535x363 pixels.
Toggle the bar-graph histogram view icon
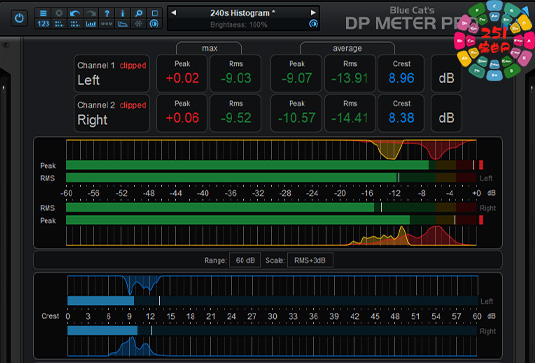tap(91, 24)
